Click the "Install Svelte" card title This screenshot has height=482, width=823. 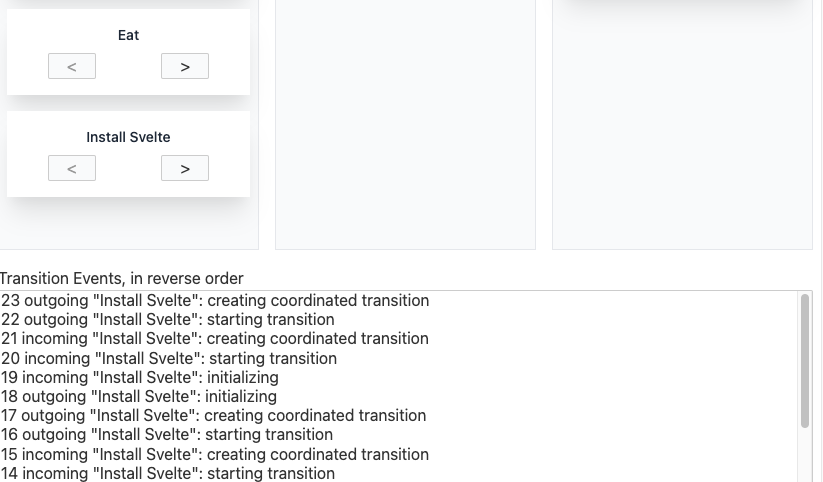(x=128, y=137)
